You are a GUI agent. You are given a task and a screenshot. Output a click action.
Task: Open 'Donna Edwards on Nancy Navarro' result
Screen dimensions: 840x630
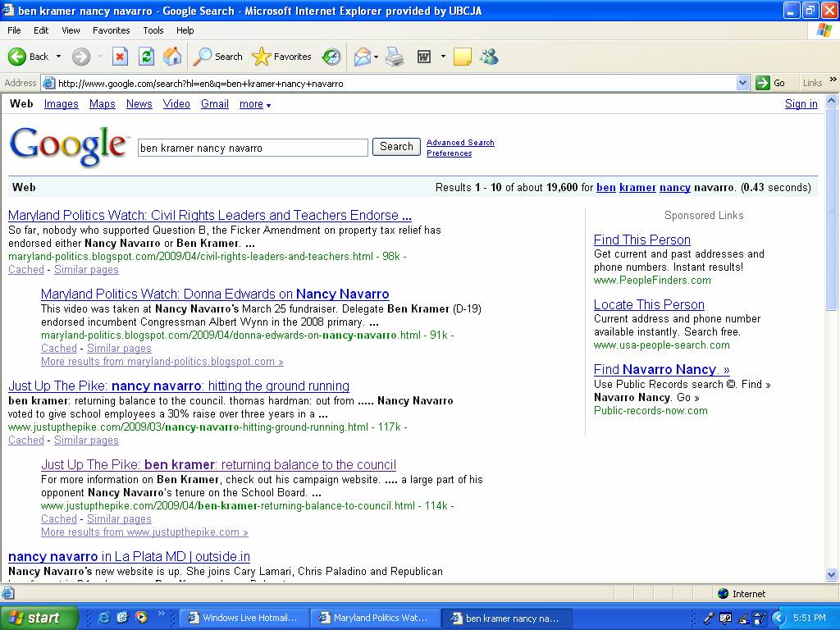(x=215, y=294)
